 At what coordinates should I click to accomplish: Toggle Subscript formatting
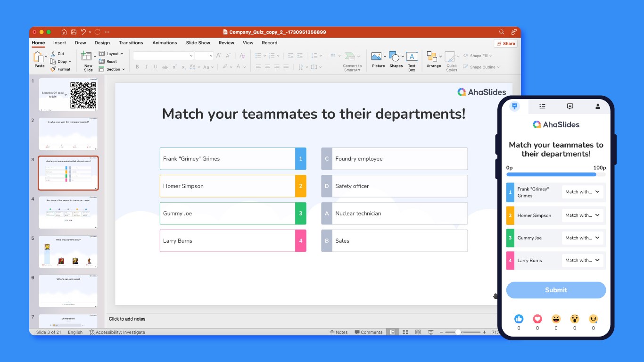coord(183,67)
